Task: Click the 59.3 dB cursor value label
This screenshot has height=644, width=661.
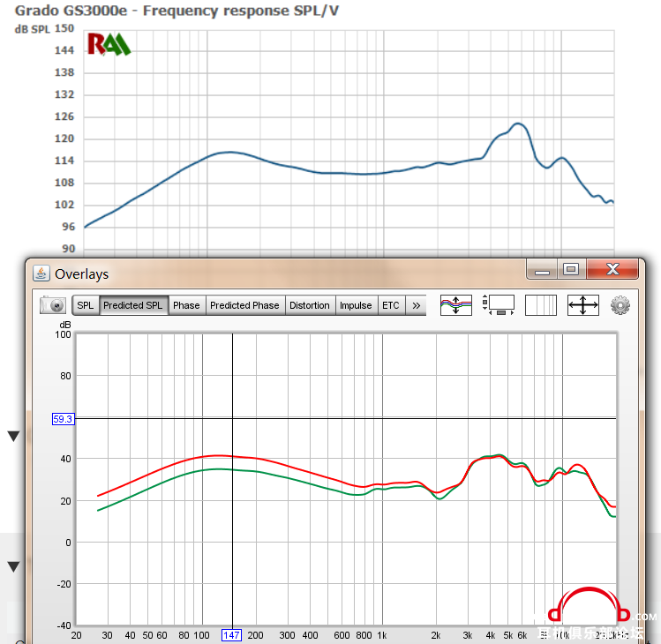Action: pyautogui.click(x=64, y=419)
